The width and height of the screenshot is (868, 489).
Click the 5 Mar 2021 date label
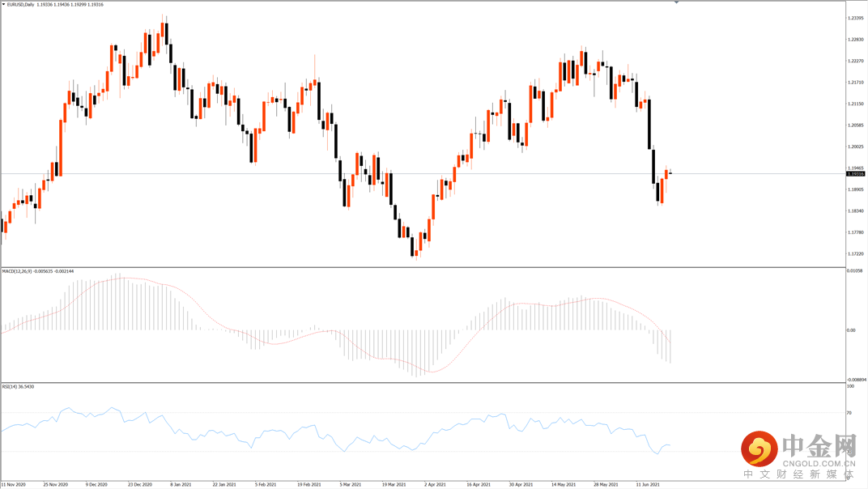351,485
